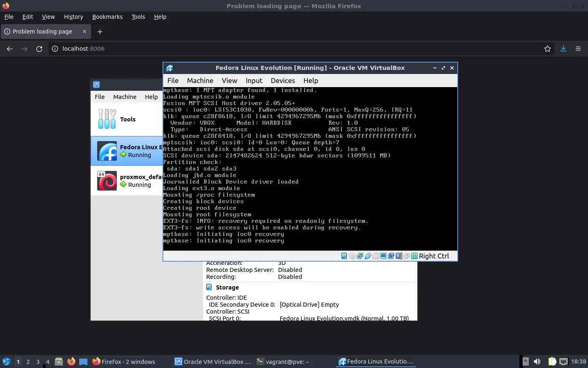Launch file manager from taskbar quick launch
Viewport: 588px width, 368px height.
(x=59, y=361)
